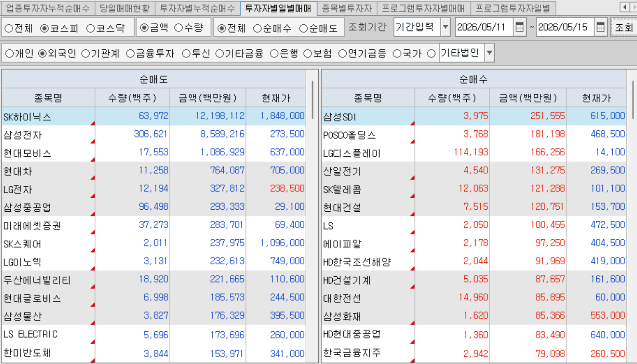Click the 조회 search button
The height and width of the screenshot is (364, 637).
point(624,27)
